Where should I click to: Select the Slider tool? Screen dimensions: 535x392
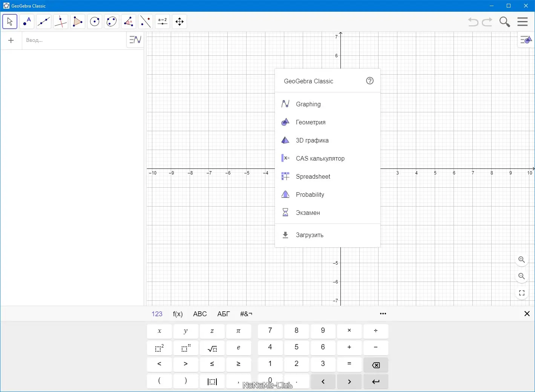click(x=162, y=21)
